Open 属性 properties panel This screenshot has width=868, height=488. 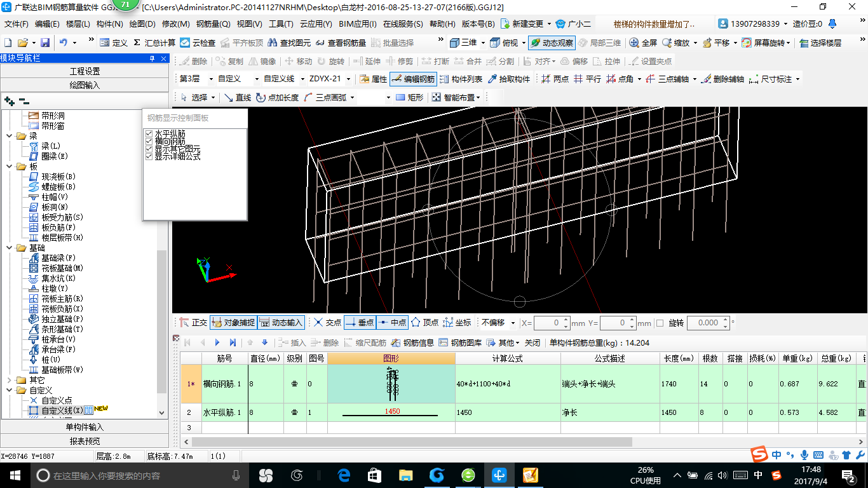[x=373, y=79]
